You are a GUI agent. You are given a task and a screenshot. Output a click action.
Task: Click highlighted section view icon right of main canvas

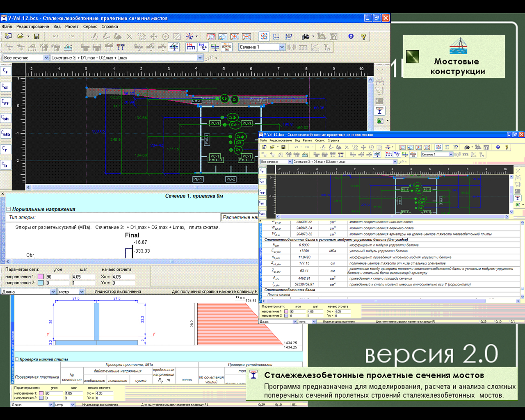coord(379,110)
